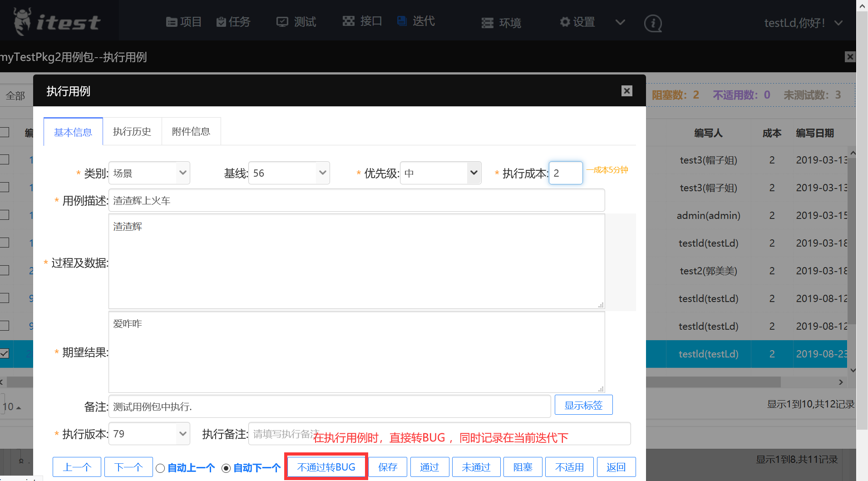Click the 显示标签 button

coord(584,405)
